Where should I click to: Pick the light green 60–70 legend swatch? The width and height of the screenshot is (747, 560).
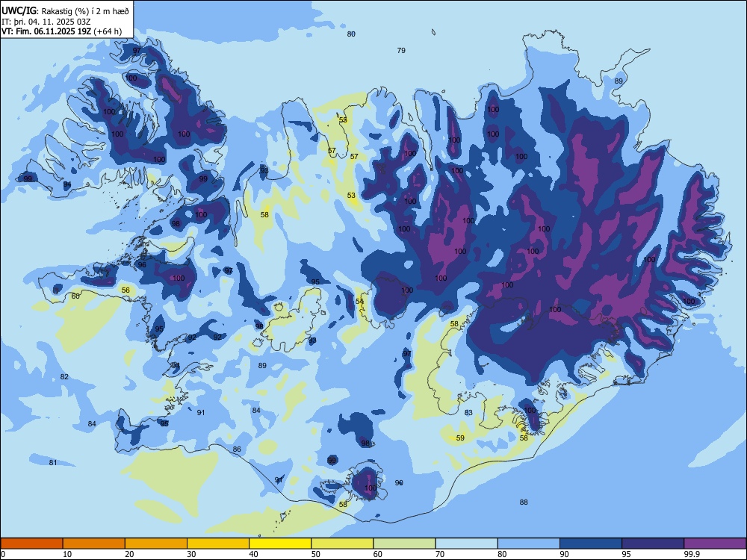pyautogui.click(x=404, y=544)
